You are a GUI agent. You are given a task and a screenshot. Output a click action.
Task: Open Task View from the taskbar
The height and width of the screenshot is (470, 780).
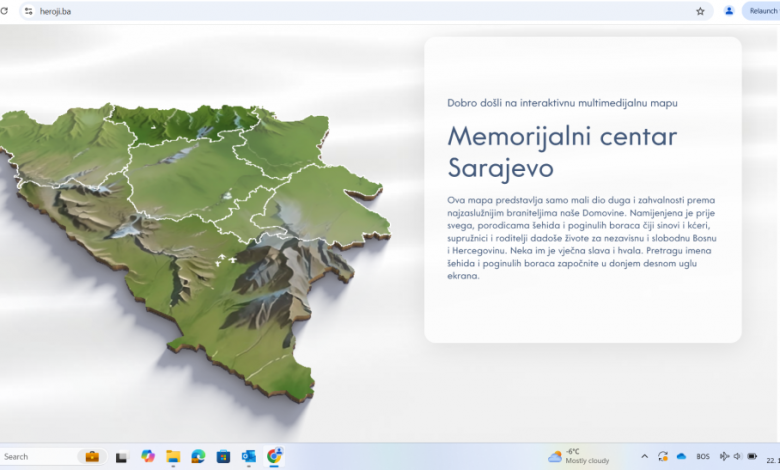coord(121,456)
